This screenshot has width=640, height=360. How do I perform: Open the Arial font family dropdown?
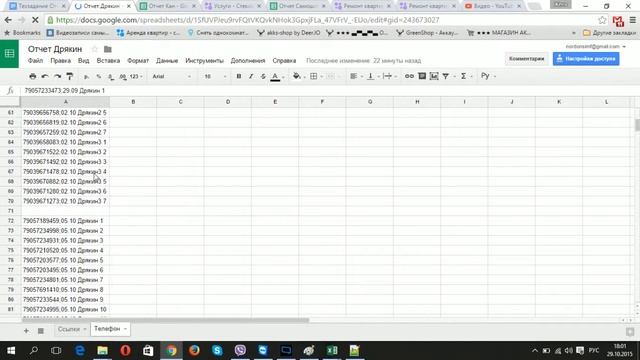[x=171, y=76]
